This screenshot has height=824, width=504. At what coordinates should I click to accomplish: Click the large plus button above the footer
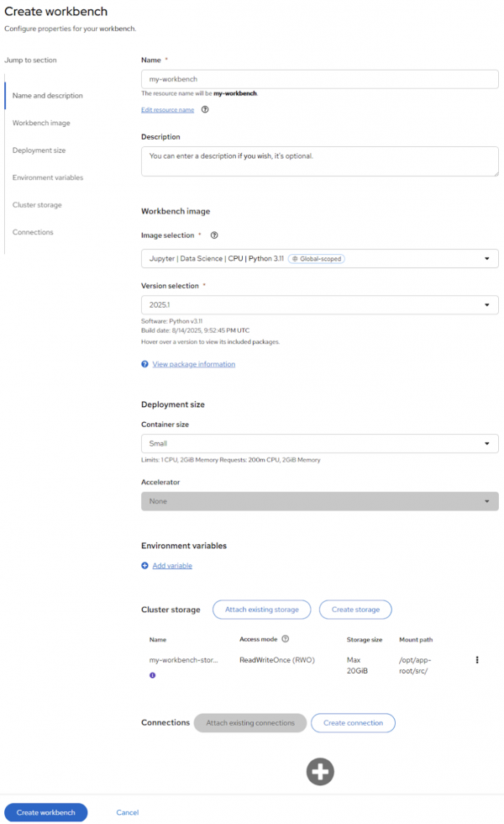coord(320,771)
